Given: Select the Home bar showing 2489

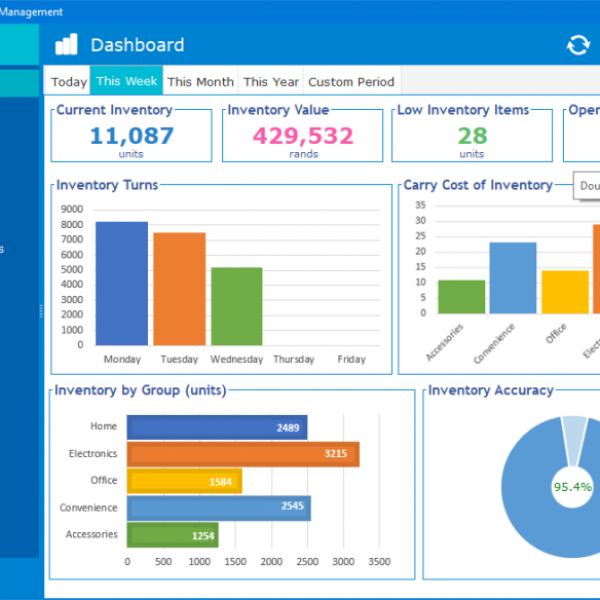Looking at the screenshot, I should [216, 427].
